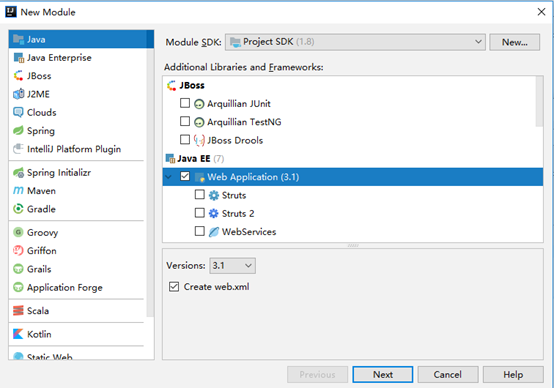Image resolution: width=554 pixels, height=388 pixels.
Task: Click the IntelliJ Platform Plugin icon
Action: [18, 149]
